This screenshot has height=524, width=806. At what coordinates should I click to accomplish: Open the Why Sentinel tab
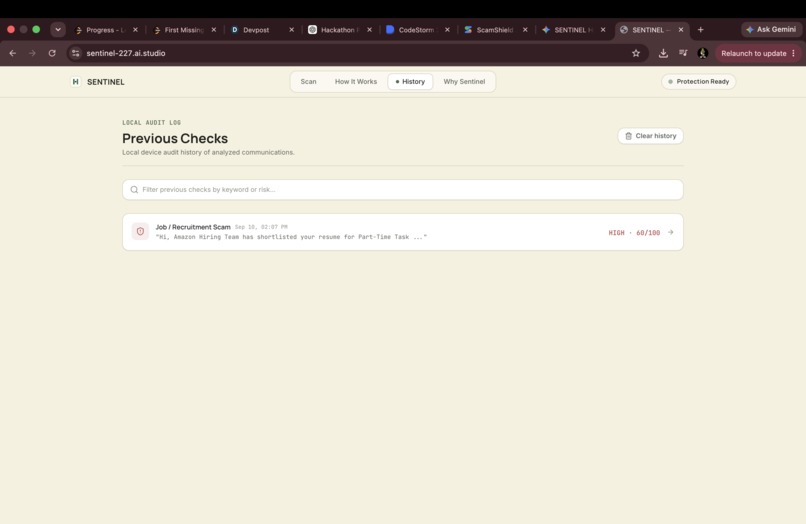pos(464,82)
